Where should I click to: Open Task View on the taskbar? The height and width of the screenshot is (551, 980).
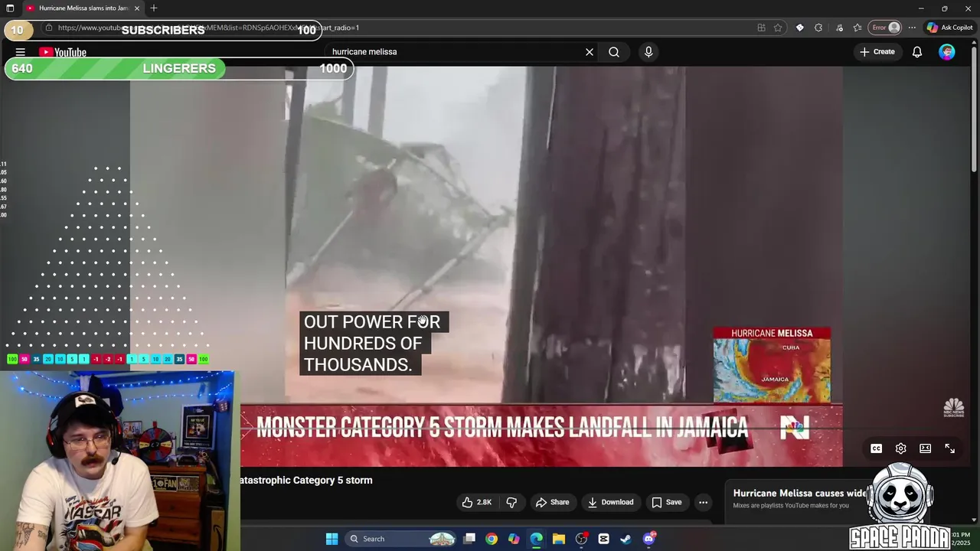pos(469,539)
